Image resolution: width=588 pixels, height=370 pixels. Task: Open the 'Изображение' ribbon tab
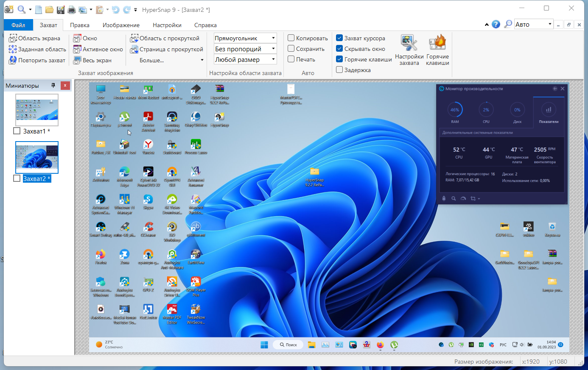click(121, 25)
